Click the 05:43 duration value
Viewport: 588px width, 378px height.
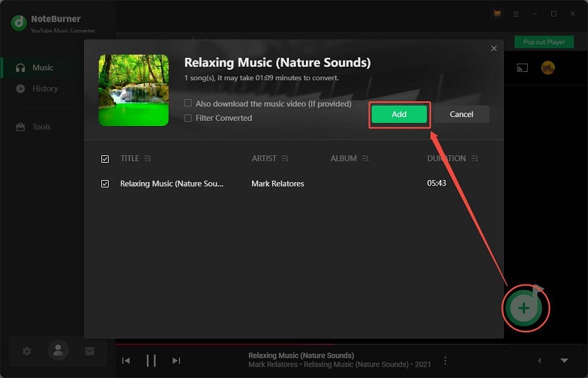pyautogui.click(x=436, y=183)
